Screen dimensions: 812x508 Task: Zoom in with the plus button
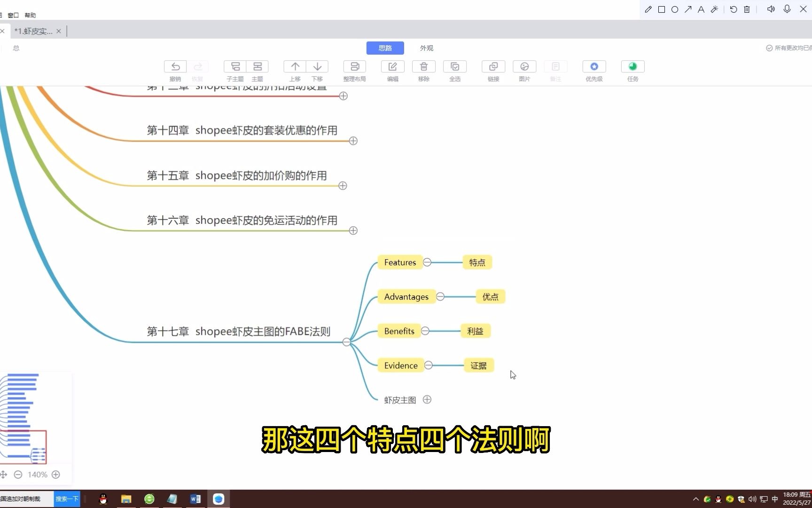[56, 475]
